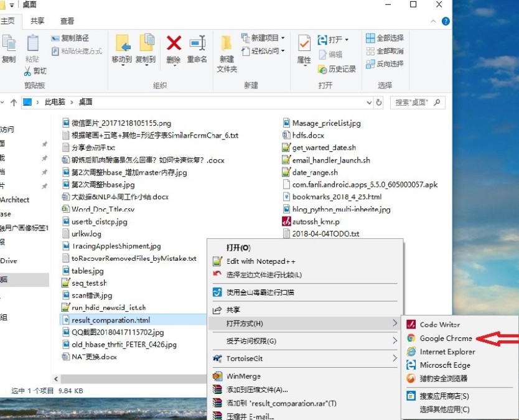Open the 轻松访问 dropdown arrow

[x=283, y=51]
